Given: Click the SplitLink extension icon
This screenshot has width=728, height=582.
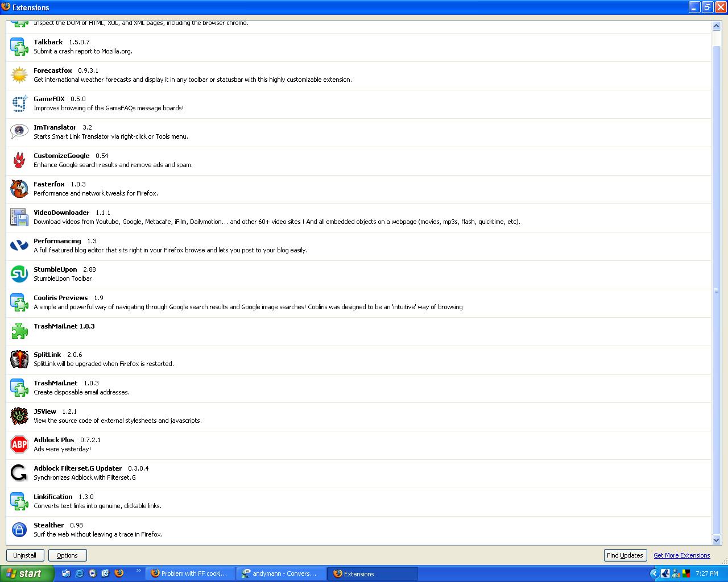Looking at the screenshot, I should coord(19,359).
